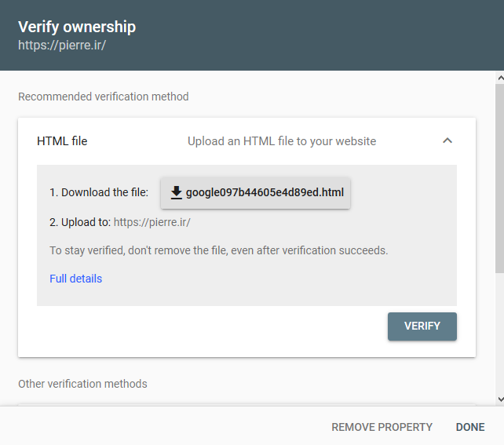This screenshot has height=445, width=504.
Task: Click the Upload to pierre.ir URL text
Action: pos(152,222)
